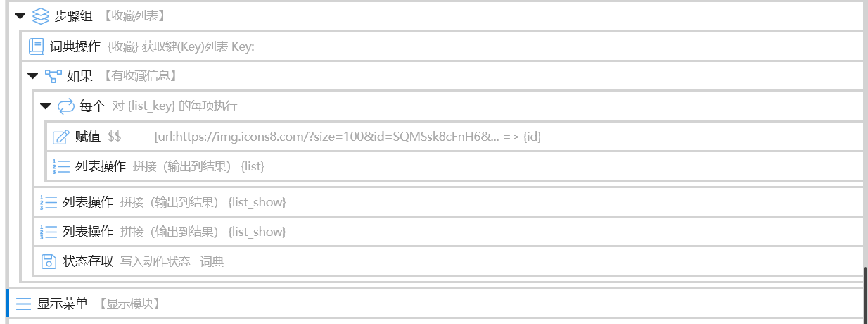Screen dimensions: 868x324
Task: Select the 赋值 url assignment step
Action: click(x=455, y=137)
